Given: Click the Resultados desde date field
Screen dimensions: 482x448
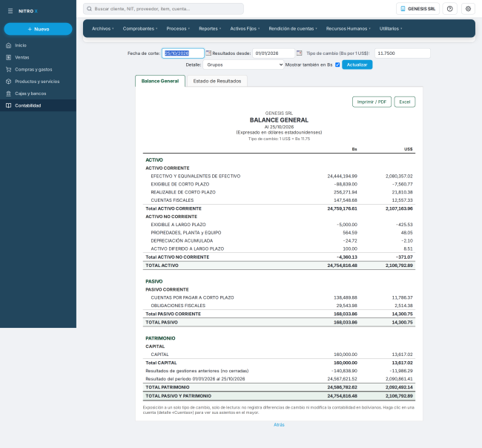Looking at the screenshot, I should click(x=274, y=53).
